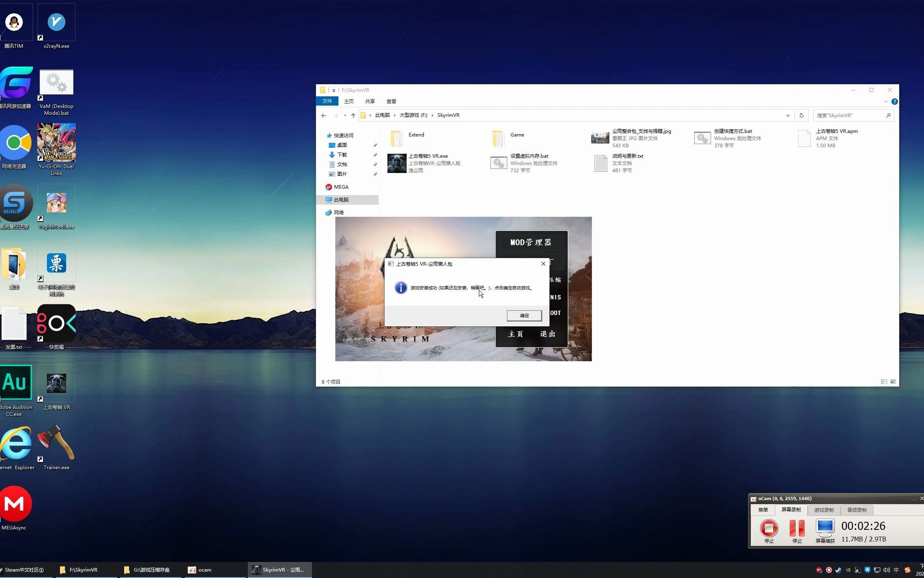
Task: Select 设置虚拟内存.bat file
Action: point(525,163)
